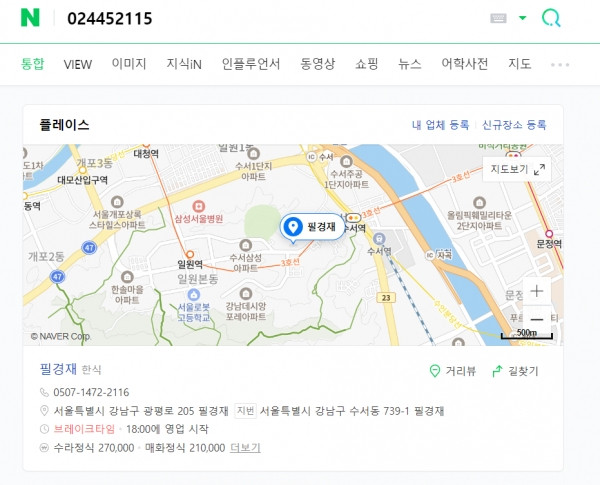Click the 대청역 station label
This screenshot has height=485, width=600.
pyautogui.click(x=146, y=154)
